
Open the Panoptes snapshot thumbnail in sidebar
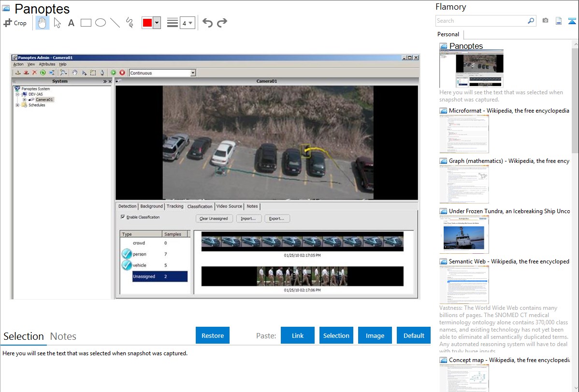click(x=471, y=69)
